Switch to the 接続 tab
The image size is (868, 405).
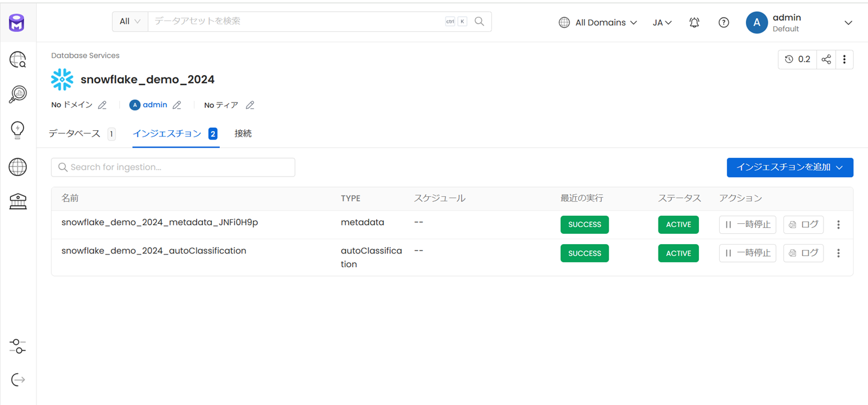pos(243,134)
